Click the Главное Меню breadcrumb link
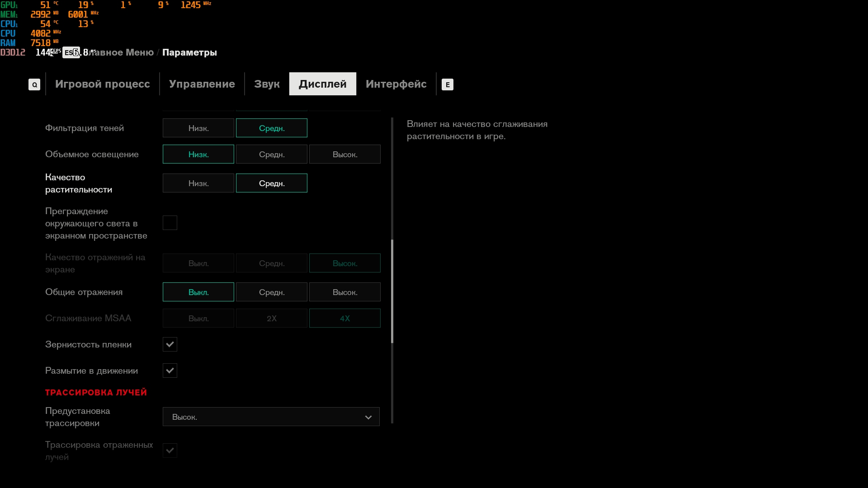 point(122,52)
